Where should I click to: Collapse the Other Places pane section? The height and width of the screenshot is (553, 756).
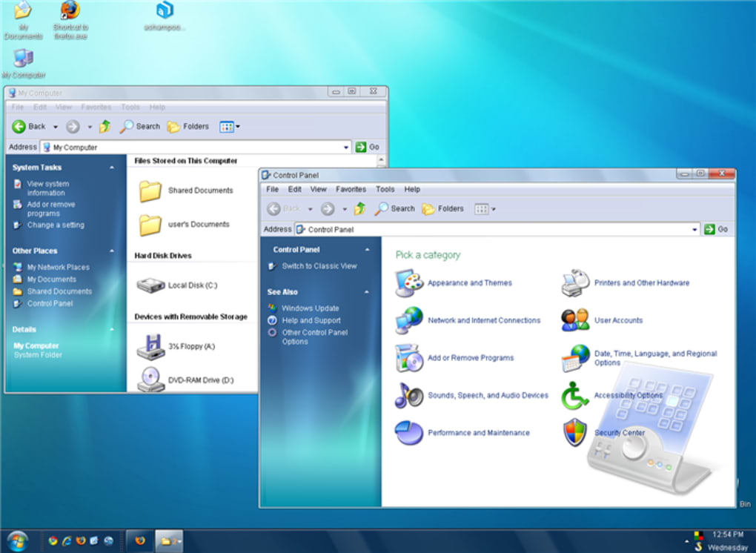[x=112, y=251]
